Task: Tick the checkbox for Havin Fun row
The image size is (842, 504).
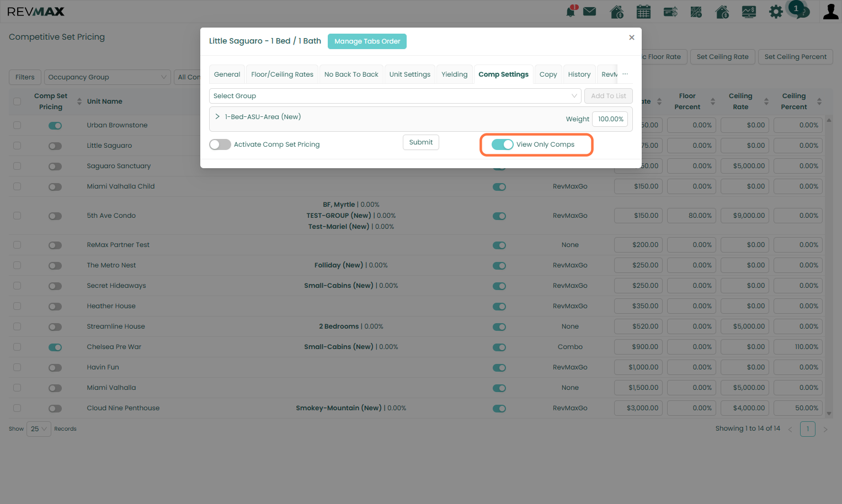Action: tap(17, 367)
